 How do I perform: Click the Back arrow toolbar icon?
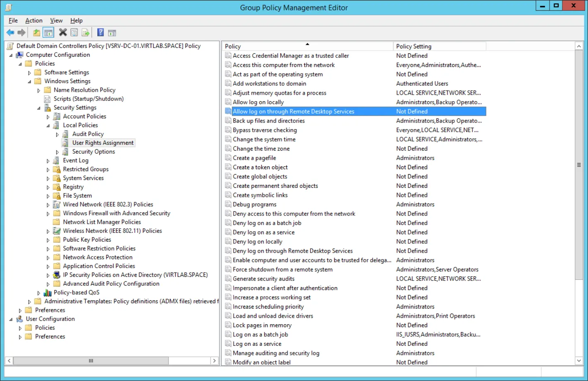(x=10, y=33)
